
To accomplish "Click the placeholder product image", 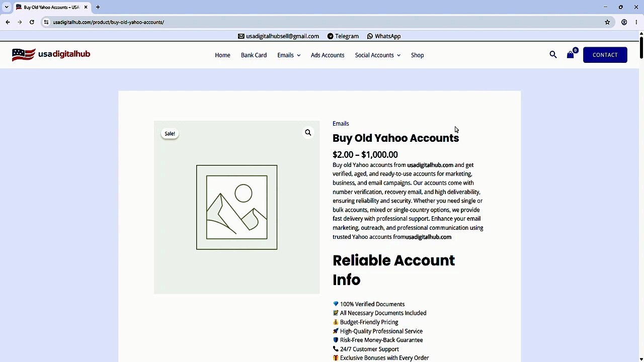I will pyautogui.click(x=236, y=207).
